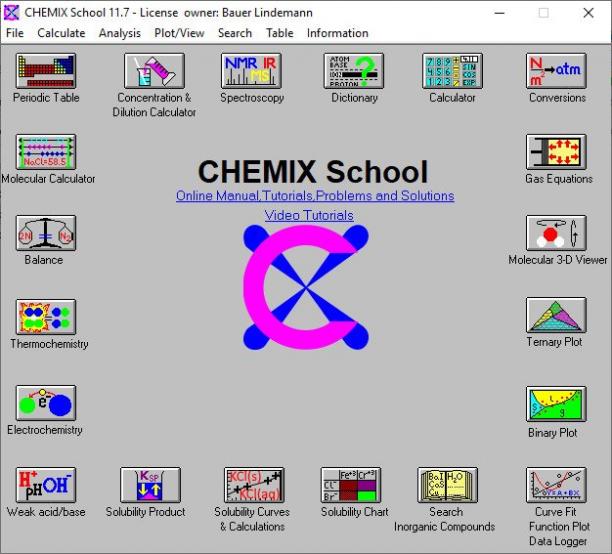Launch the Molecular 3-D Viewer icon
Screen dimensions: 612x554
pyautogui.click(x=556, y=233)
